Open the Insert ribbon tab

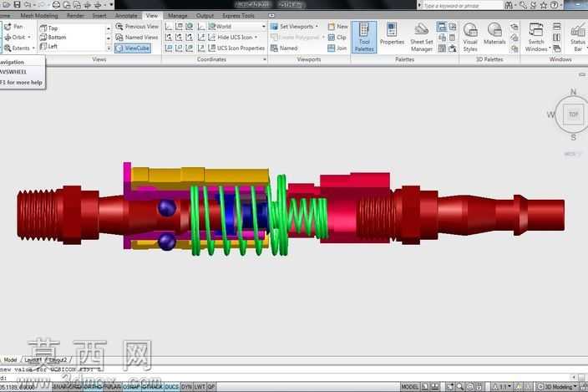point(99,16)
